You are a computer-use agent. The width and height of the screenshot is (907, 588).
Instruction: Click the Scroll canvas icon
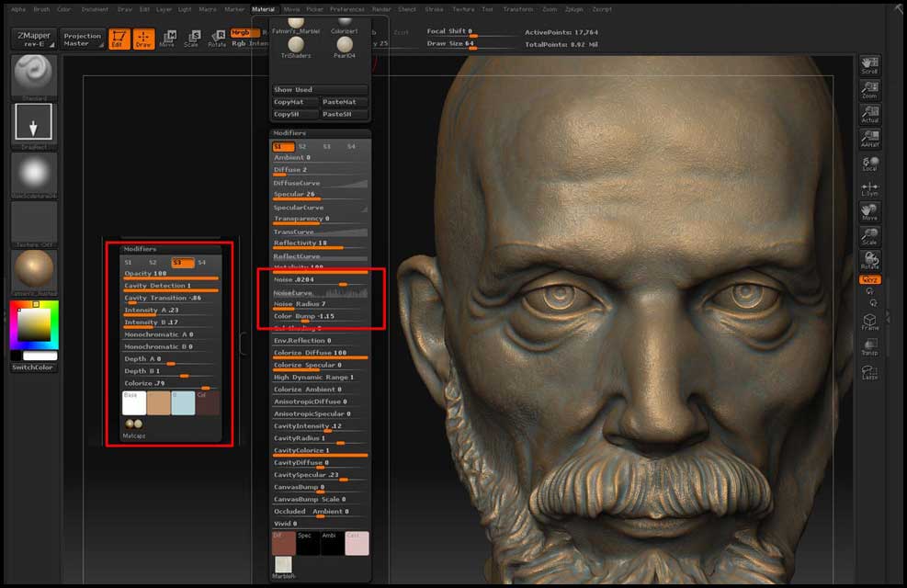click(x=869, y=65)
